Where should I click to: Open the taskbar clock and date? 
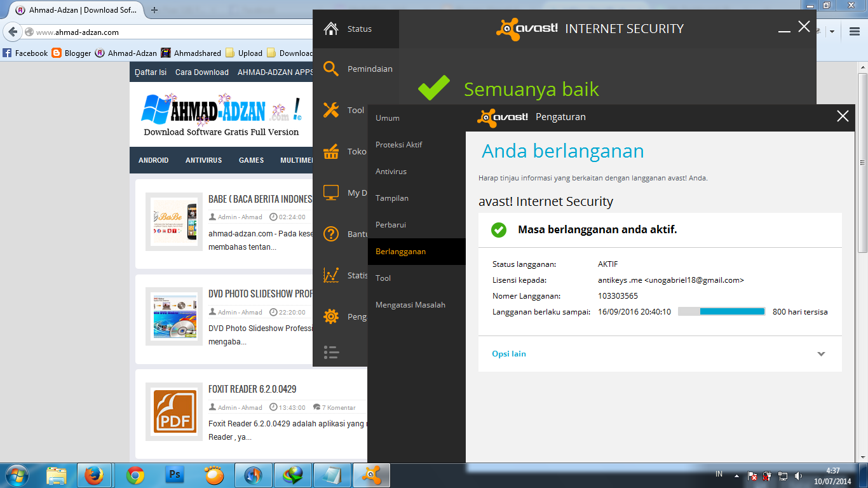tap(834, 476)
